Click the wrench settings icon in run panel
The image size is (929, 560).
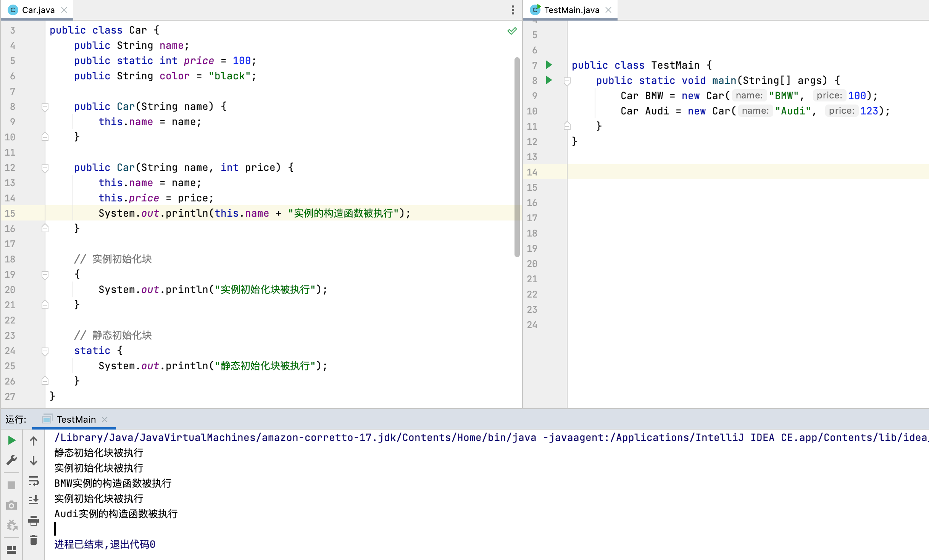point(11,460)
